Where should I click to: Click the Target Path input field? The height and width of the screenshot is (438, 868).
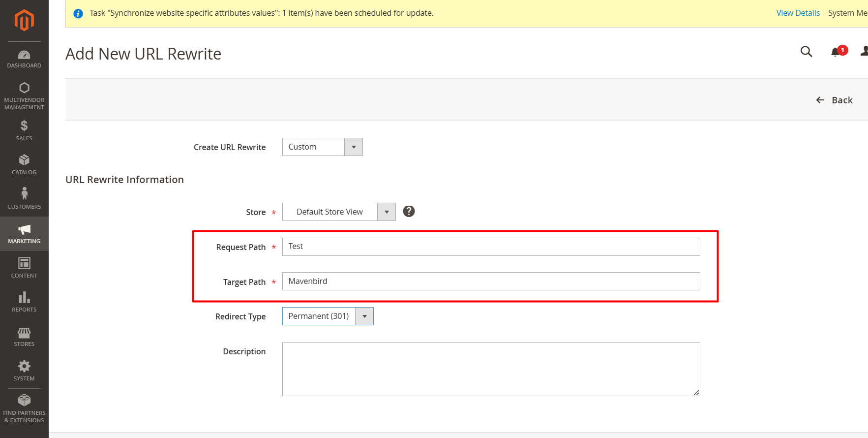(491, 282)
